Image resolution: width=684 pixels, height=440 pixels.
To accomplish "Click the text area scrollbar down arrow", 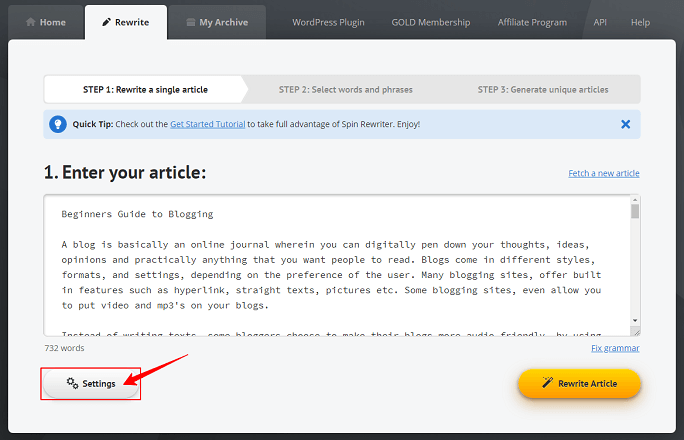I will [x=635, y=321].
